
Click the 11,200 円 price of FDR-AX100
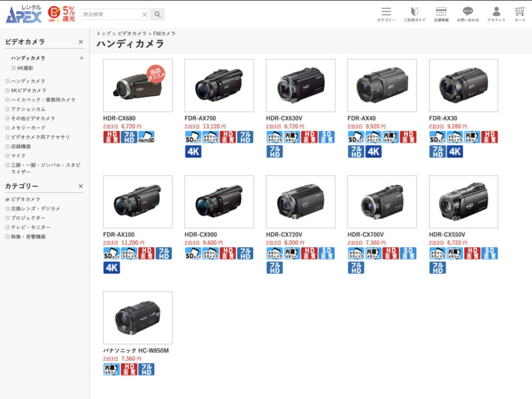point(132,243)
